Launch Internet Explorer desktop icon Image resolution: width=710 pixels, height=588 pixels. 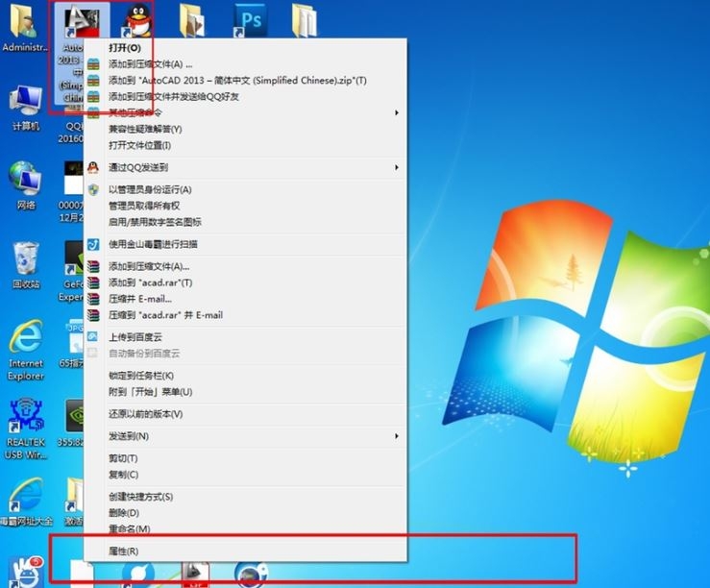(26, 350)
